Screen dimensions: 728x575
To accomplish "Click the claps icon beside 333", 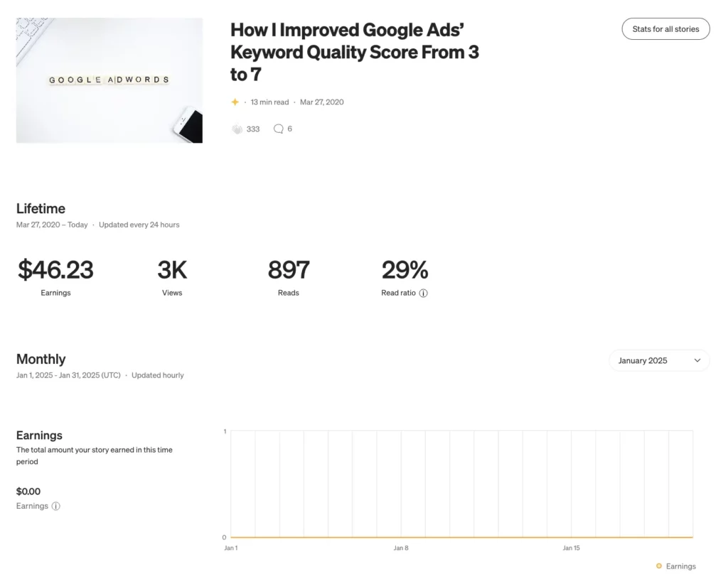I will pyautogui.click(x=237, y=129).
